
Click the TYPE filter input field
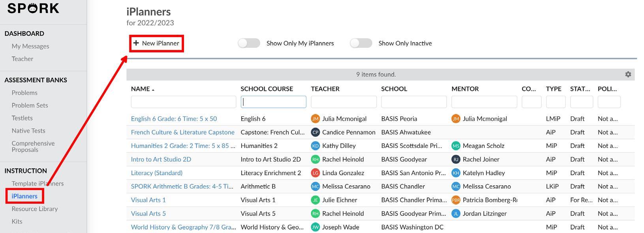[556, 102]
